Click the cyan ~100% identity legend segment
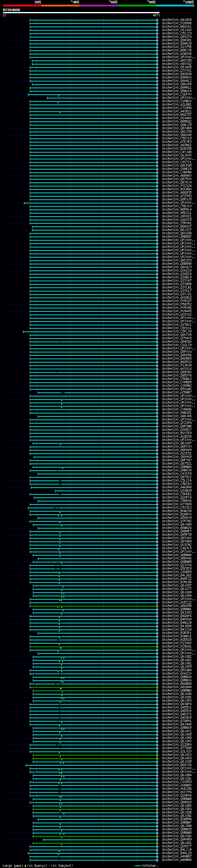This screenshot has width=197, height=868. 175,6
